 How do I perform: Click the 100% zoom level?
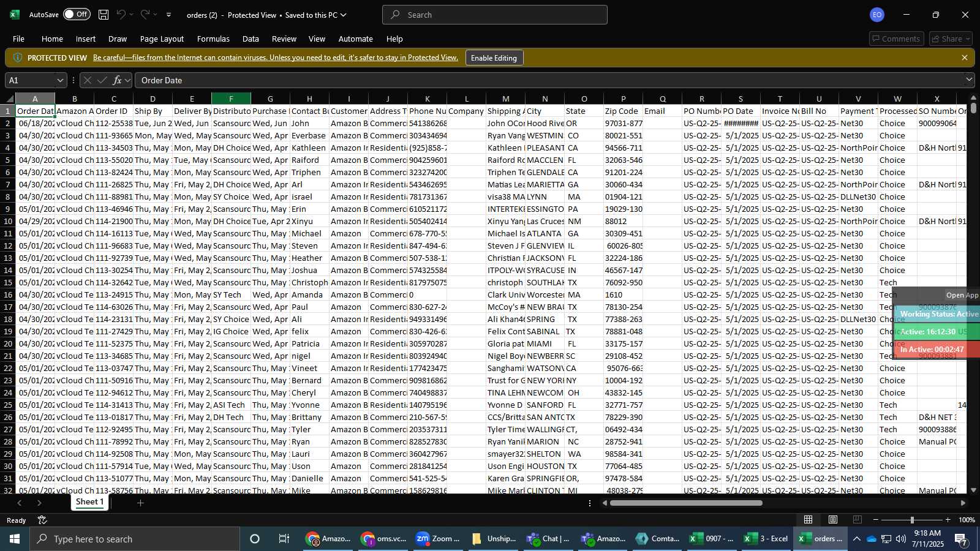(967, 520)
